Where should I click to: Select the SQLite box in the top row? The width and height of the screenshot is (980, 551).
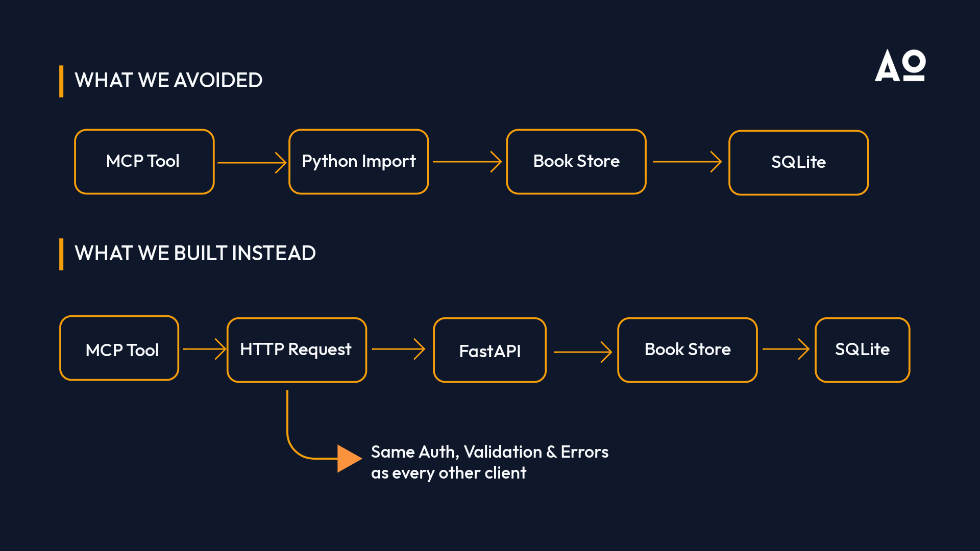click(799, 163)
